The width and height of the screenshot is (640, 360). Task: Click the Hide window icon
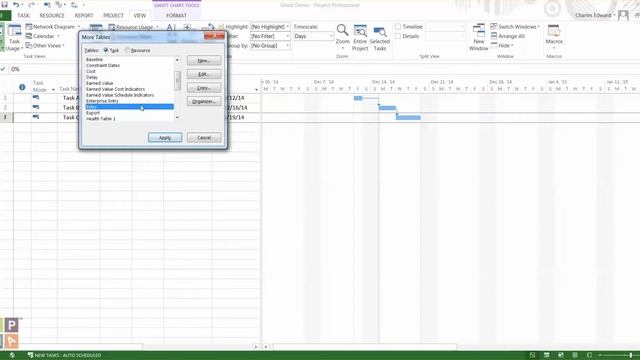coord(494,45)
